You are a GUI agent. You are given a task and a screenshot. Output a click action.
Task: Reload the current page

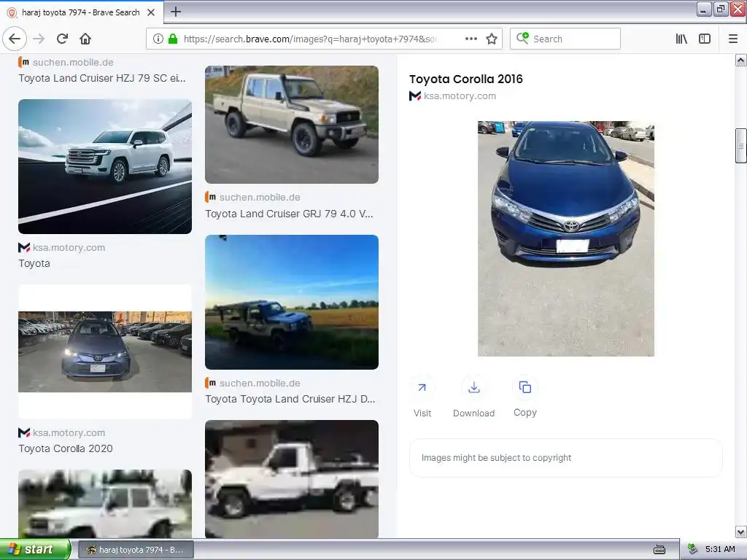(62, 39)
